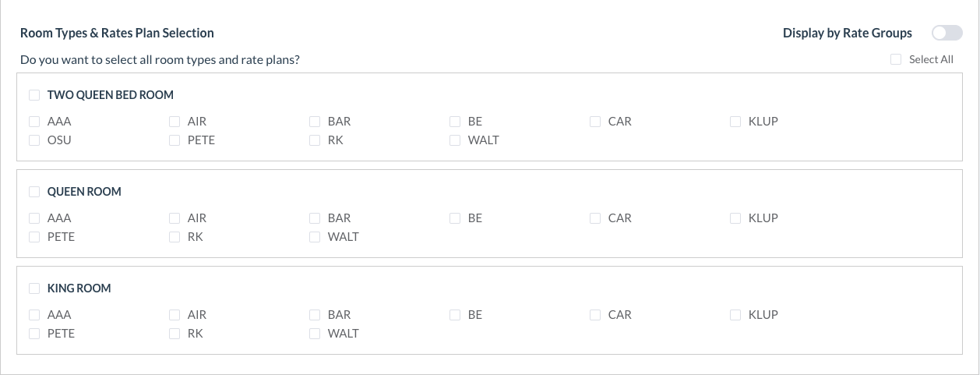This screenshot has width=980, height=375.
Task: Select the QUEEN ROOM header checkbox
Action: click(34, 192)
